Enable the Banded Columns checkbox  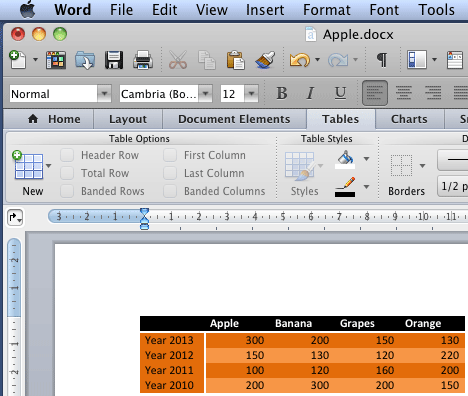tap(170, 191)
